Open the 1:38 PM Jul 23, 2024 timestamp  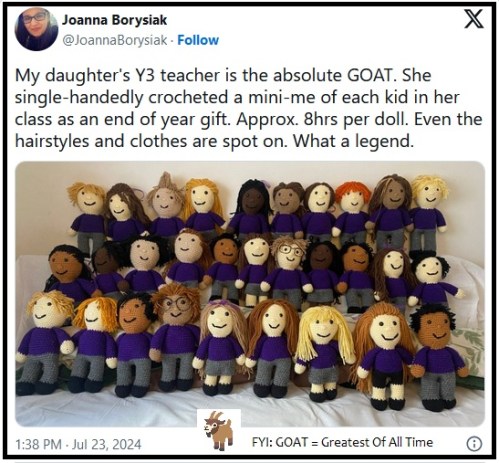(78, 444)
